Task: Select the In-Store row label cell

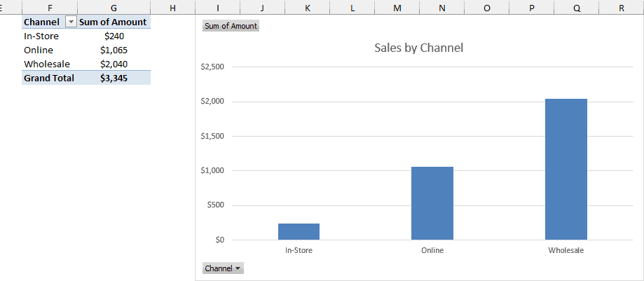Action: 50,36
